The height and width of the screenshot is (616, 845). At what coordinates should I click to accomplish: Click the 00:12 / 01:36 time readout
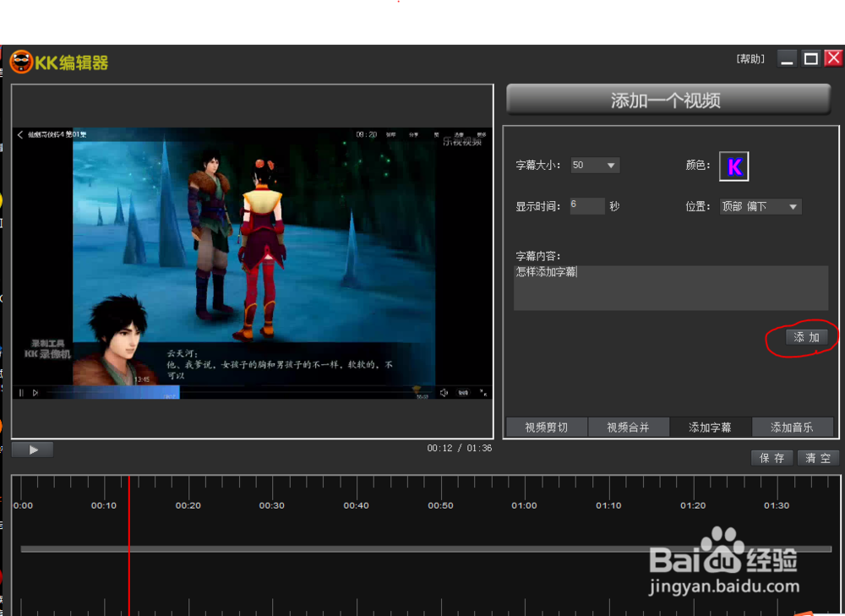(x=459, y=449)
